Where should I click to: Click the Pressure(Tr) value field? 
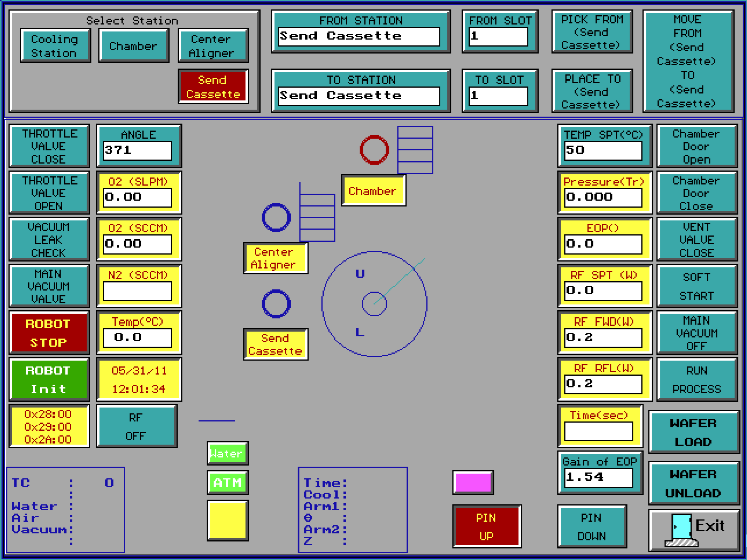click(603, 197)
